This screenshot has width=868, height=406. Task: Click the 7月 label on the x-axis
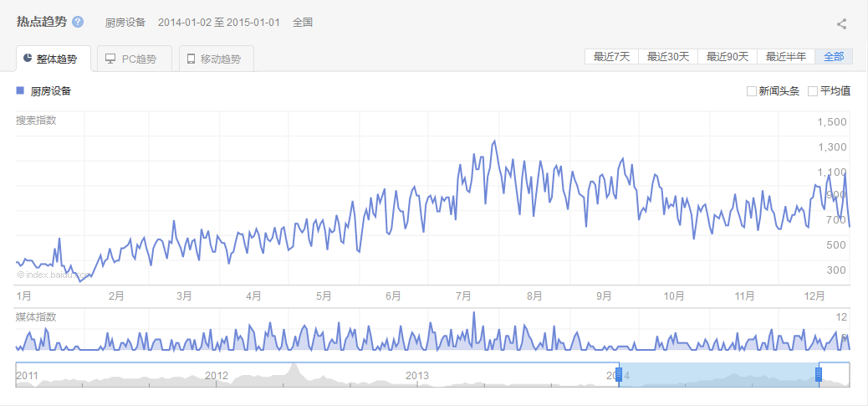[464, 296]
